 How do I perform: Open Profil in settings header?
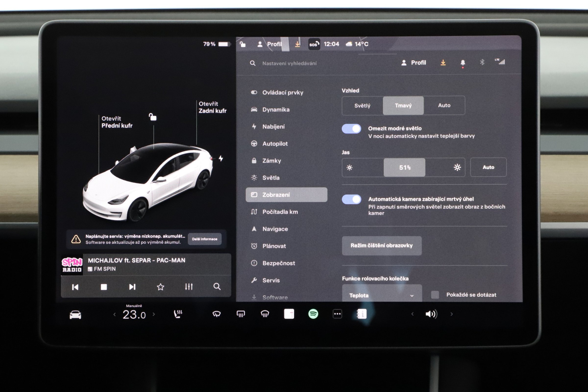click(414, 63)
